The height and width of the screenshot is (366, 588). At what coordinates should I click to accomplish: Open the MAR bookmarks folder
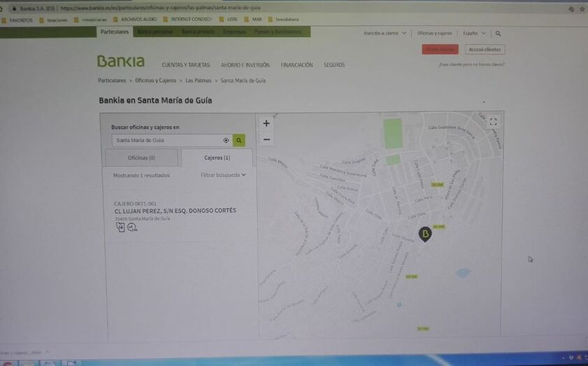[253, 19]
